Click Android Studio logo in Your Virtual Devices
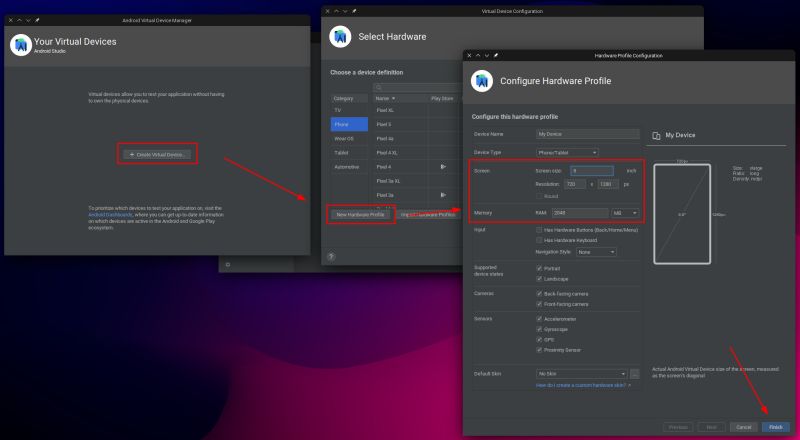 tap(21, 45)
